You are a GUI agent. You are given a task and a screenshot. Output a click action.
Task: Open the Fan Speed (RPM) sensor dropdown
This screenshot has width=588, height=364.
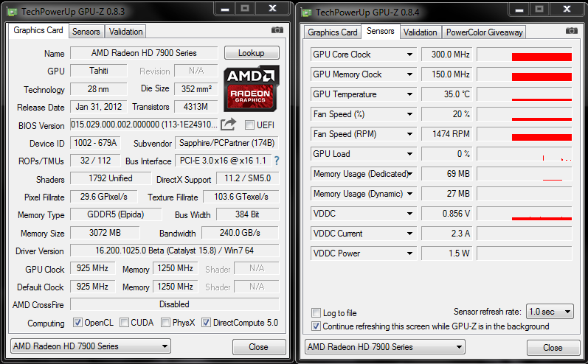click(x=410, y=134)
